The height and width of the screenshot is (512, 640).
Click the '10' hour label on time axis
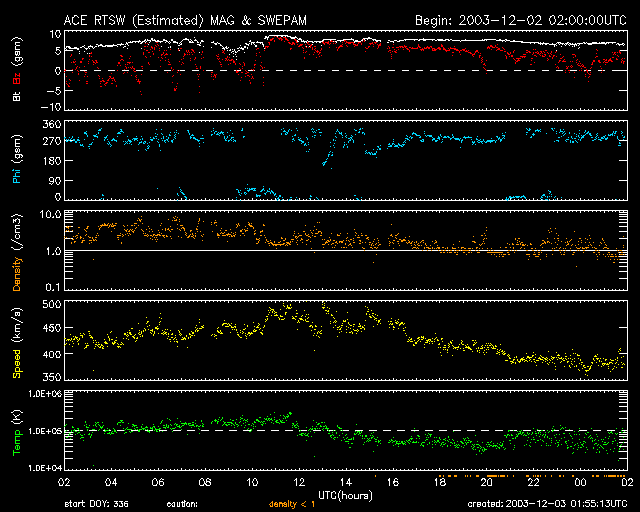tap(252, 483)
